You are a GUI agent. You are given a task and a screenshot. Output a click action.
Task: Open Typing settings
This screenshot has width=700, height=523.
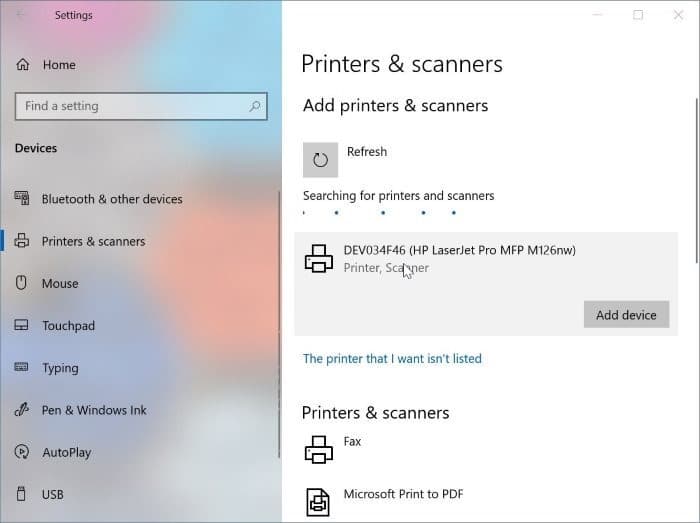coord(60,368)
